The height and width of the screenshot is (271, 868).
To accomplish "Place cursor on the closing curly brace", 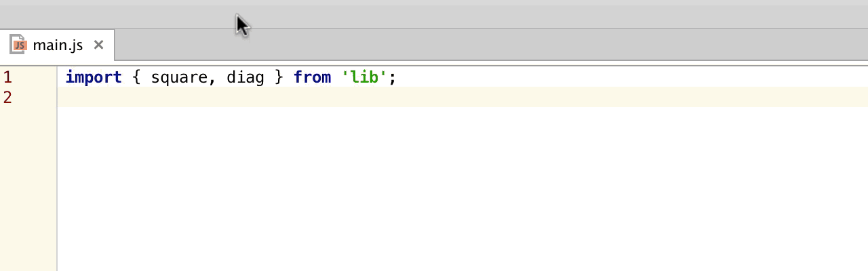I will [279, 77].
